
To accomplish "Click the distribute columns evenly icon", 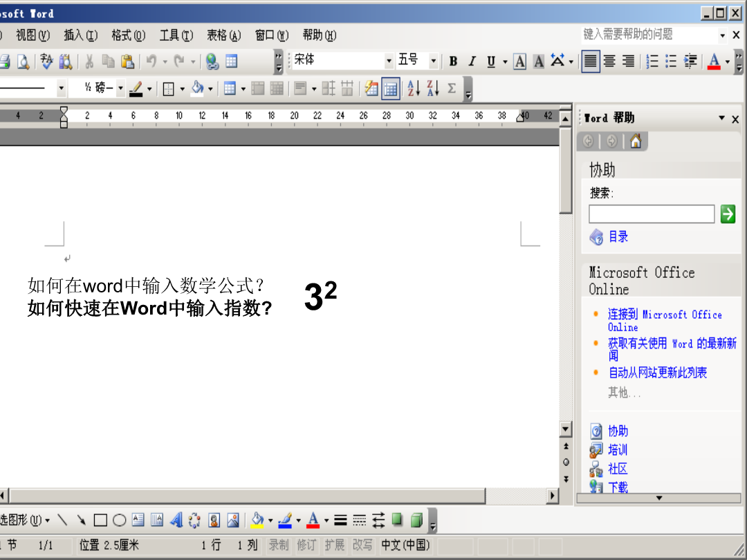I will coord(347,88).
